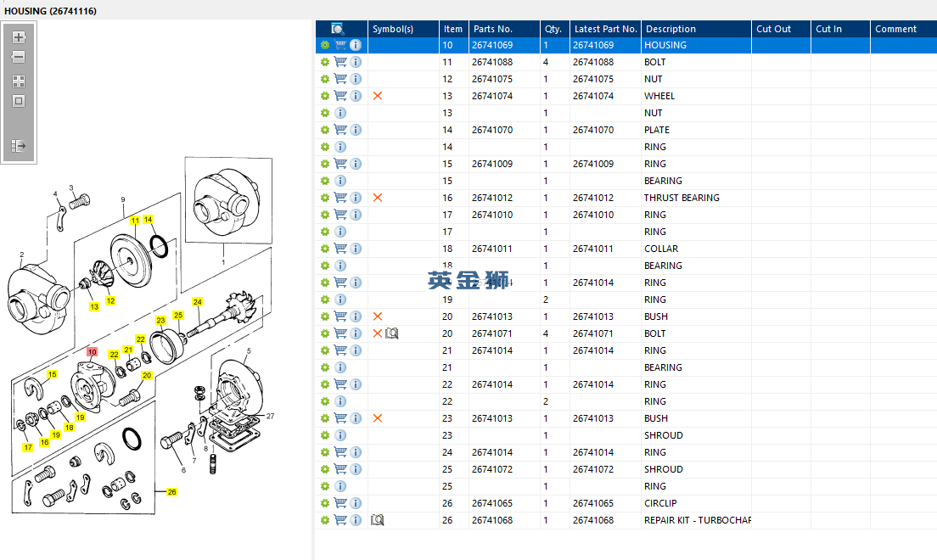Click the X symbol in WHEEL row
Screen dimensions: 937x560
378,96
